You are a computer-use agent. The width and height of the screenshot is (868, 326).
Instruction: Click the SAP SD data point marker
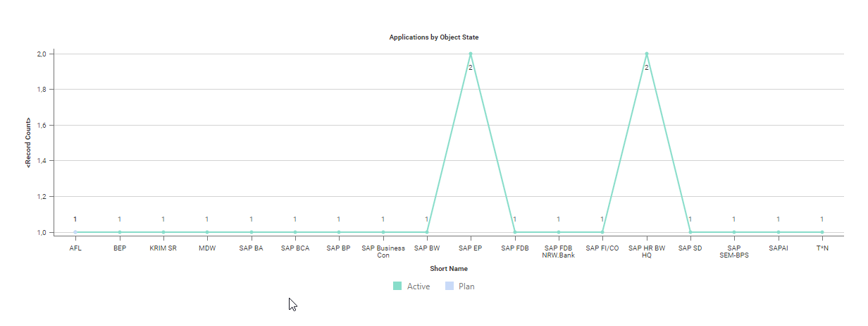coord(690,232)
